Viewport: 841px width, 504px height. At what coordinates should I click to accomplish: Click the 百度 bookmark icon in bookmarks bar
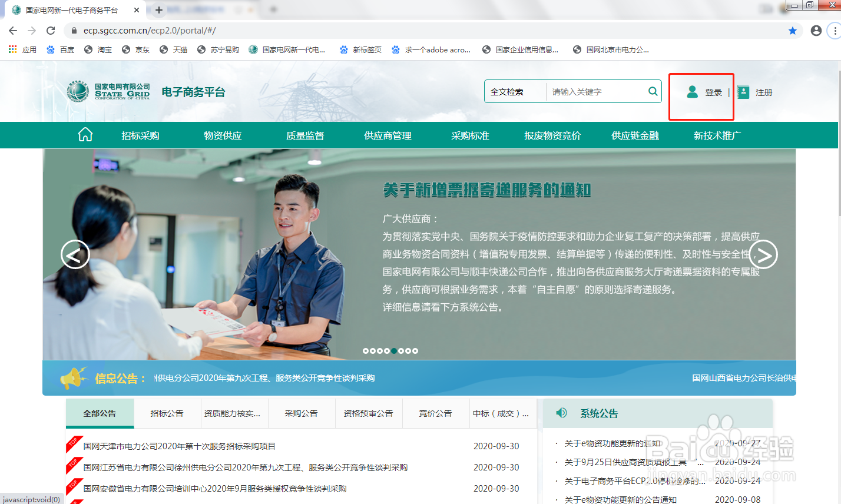[51, 49]
